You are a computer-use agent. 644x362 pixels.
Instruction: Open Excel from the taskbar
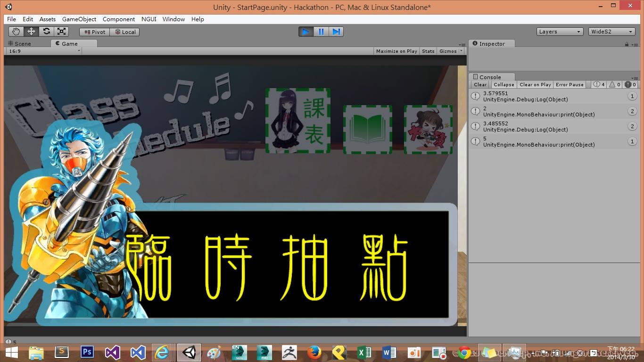pyautogui.click(x=364, y=353)
